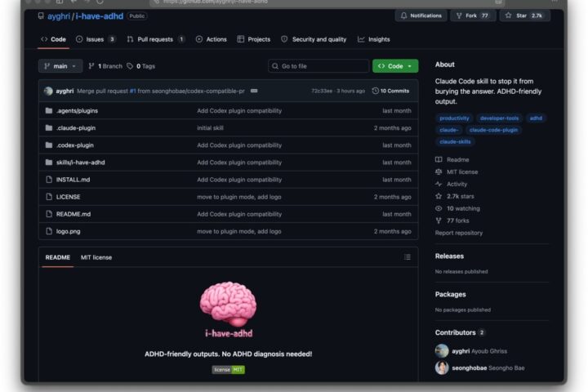This screenshot has width=588, height=392.
Task: Click the Go to file search field
Action: [318, 66]
